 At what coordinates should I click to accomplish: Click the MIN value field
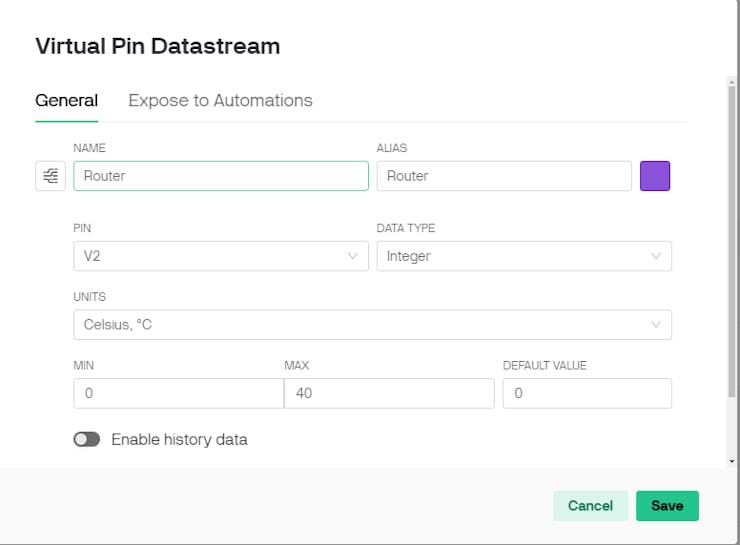click(178, 394)
